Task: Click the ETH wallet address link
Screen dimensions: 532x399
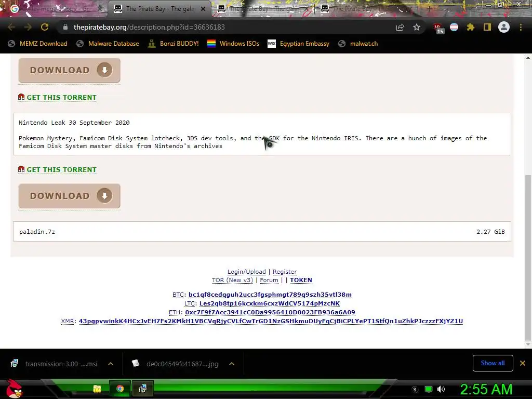Action: (x=270, y=312)
